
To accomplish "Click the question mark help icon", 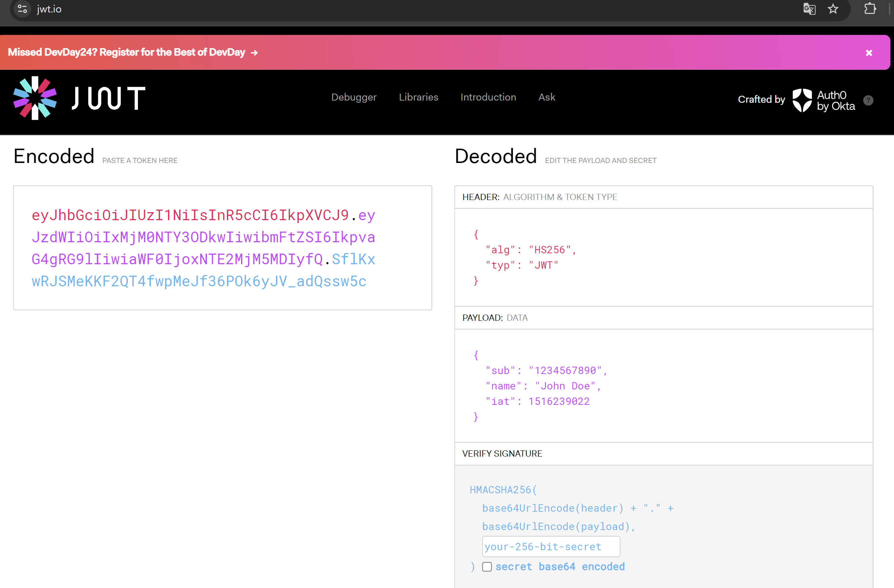I will pos(868,100).
